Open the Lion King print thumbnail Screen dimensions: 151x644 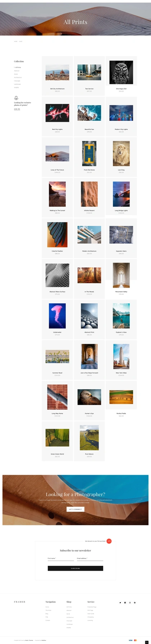point(121,153)
